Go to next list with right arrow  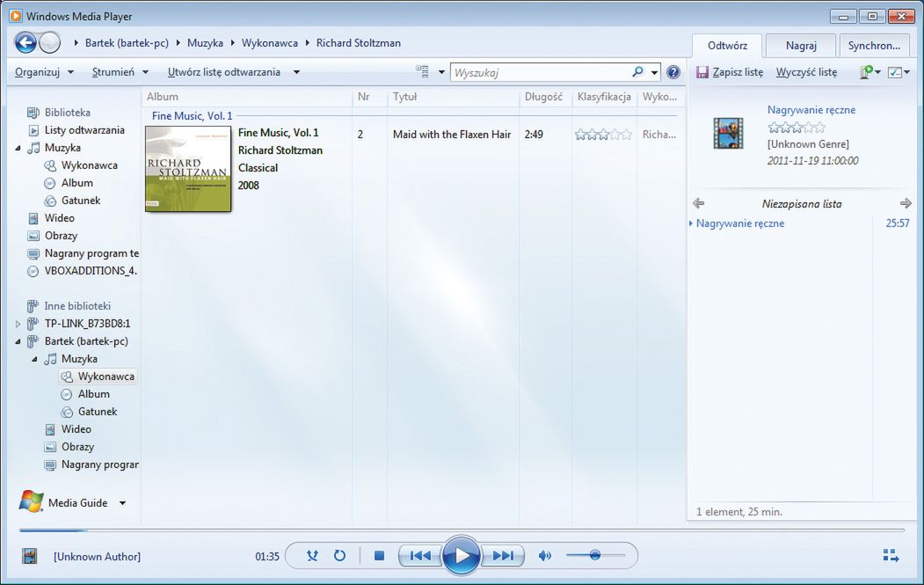pos(906,203)
